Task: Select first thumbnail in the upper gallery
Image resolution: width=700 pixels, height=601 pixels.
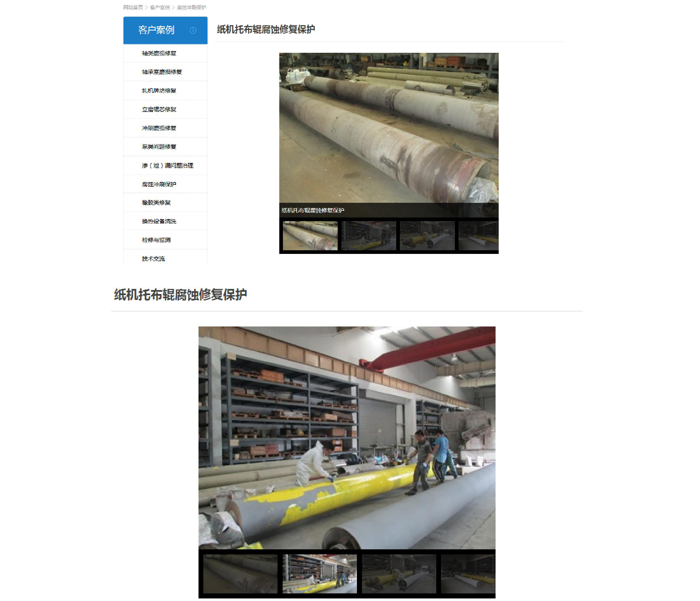Action: [310, 236]
